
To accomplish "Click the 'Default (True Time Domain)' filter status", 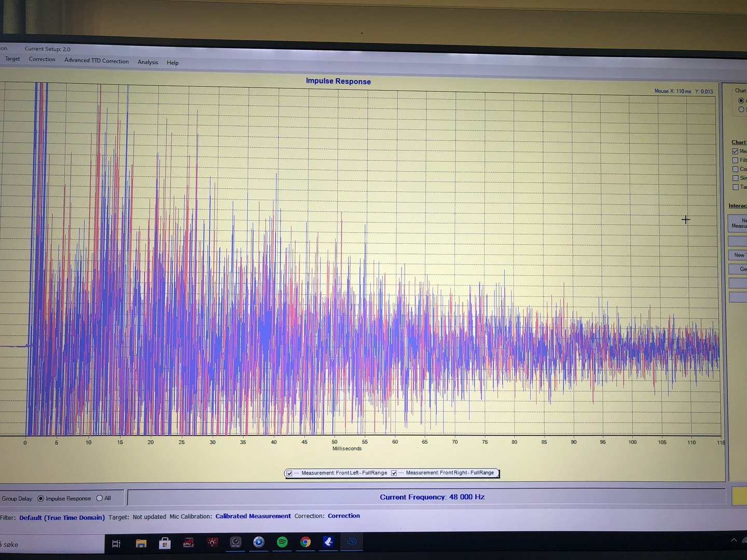I will pos(62,517).
